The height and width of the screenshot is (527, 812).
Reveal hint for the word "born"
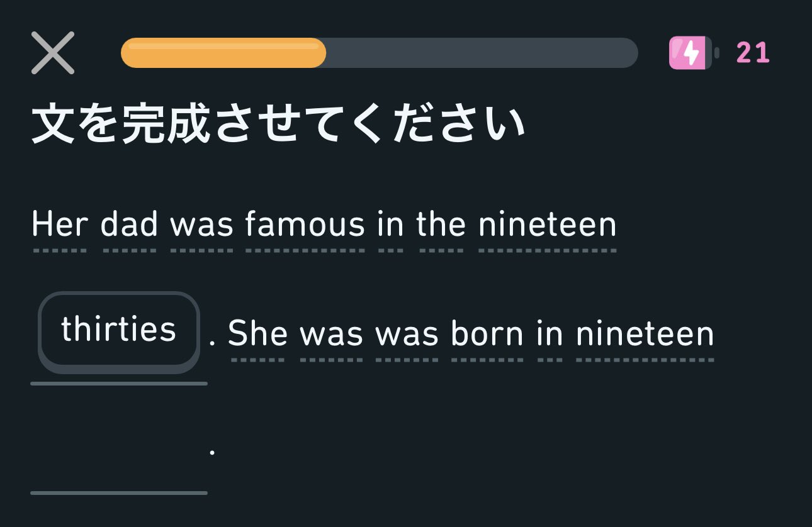[487, 333]
